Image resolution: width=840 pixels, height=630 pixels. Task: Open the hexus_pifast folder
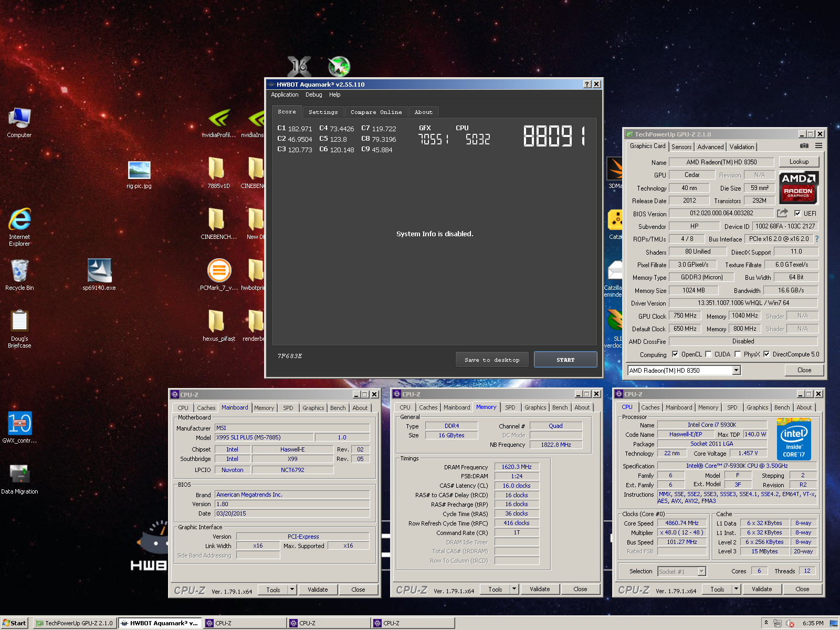(x=217, y=321)
